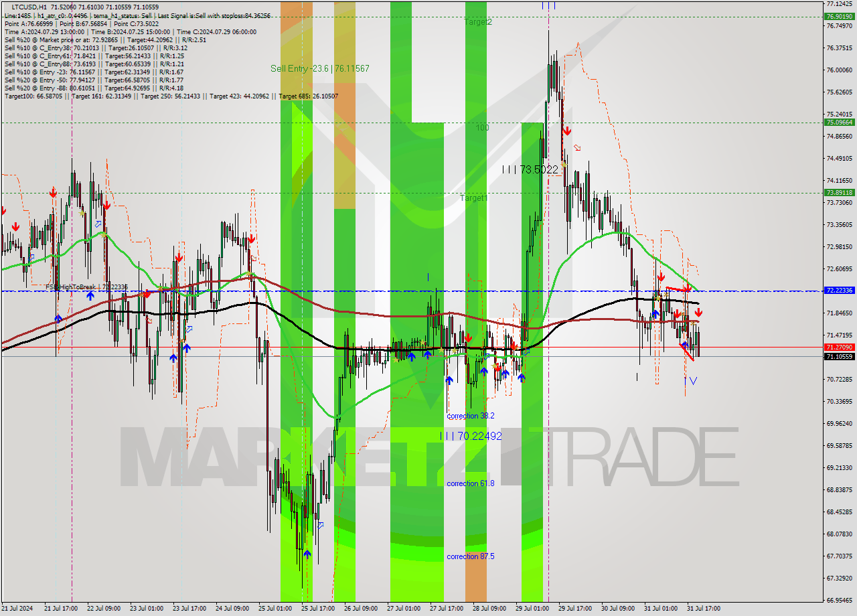857x616 pixels.
Task: Click the 67.70375 price axis value
Action: (x=840, y=556)
